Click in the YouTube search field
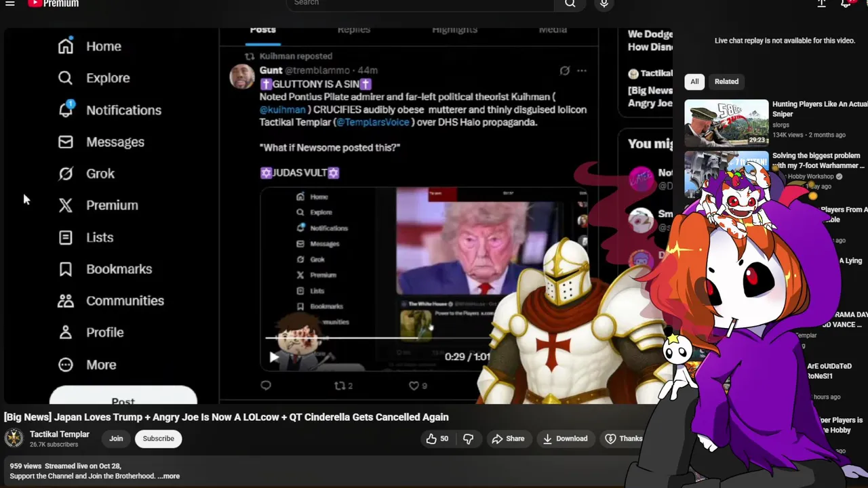 [x=420, y=3]
